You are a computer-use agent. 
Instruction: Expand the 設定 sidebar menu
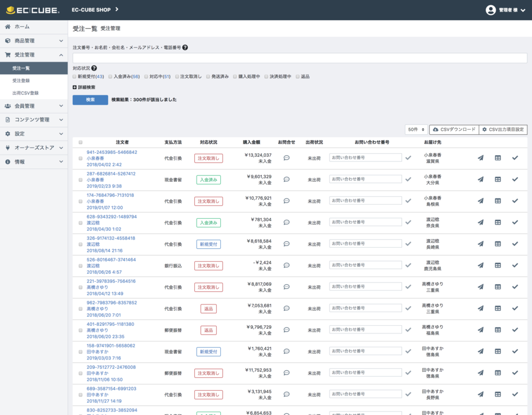34,134
